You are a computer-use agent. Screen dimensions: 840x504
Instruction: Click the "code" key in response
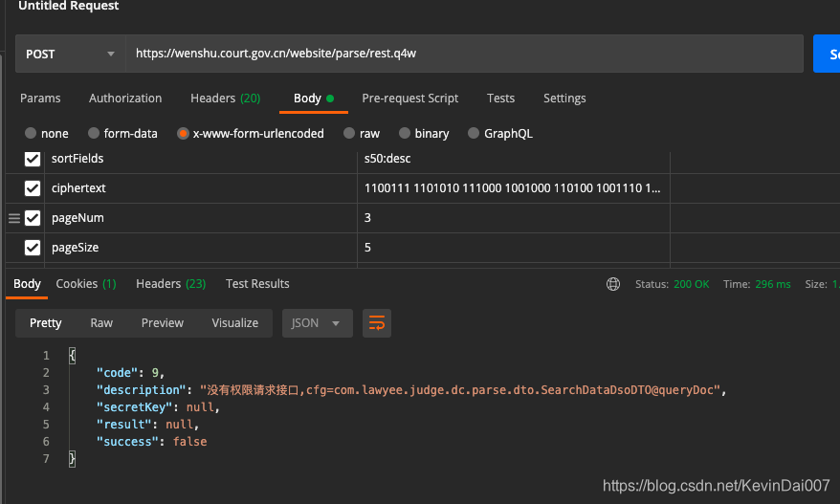point(117,373)
